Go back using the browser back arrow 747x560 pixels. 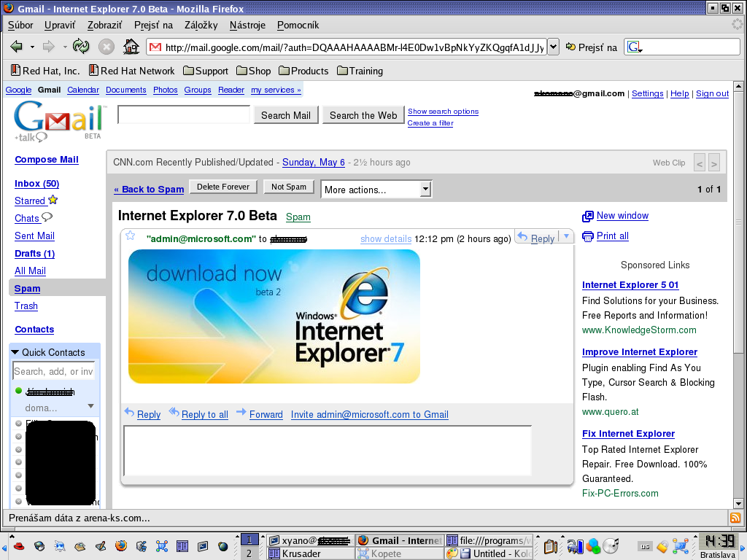(17, 47)
